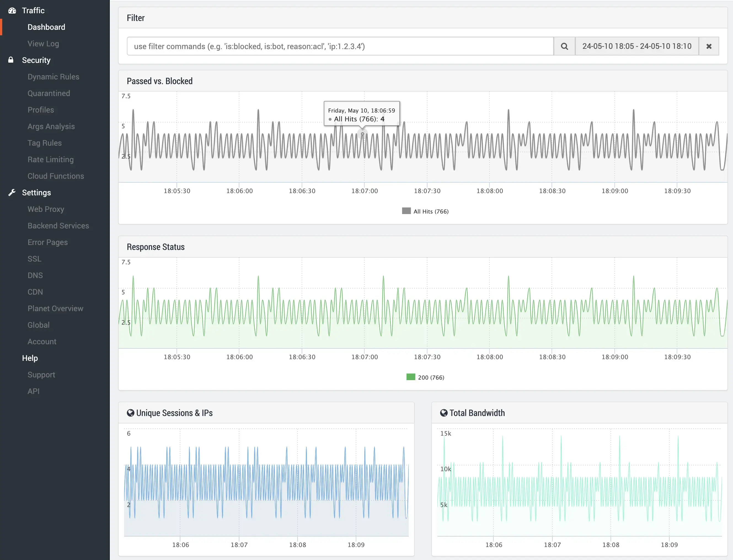733x560 pixels.
Task: Open Backend Services
Action: [x=58, y=226]
